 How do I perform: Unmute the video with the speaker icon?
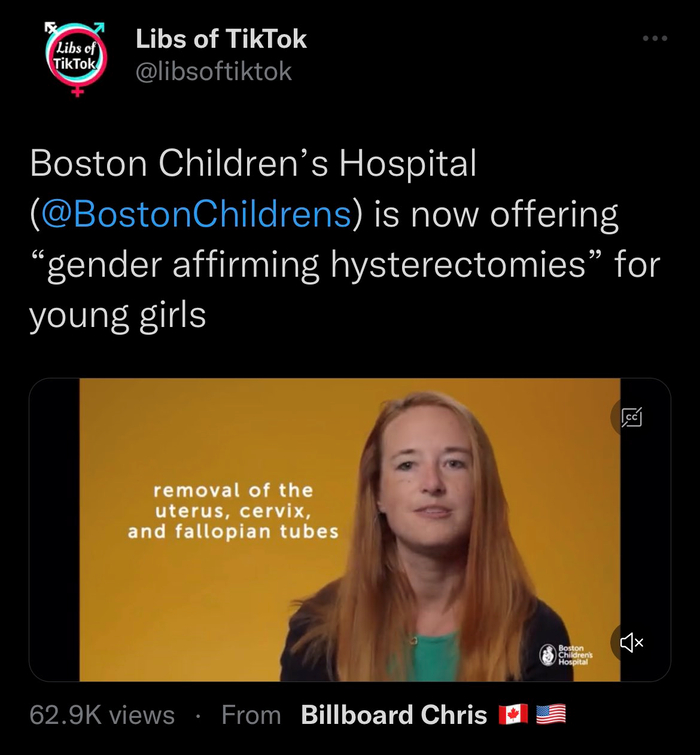coord(631,642)
